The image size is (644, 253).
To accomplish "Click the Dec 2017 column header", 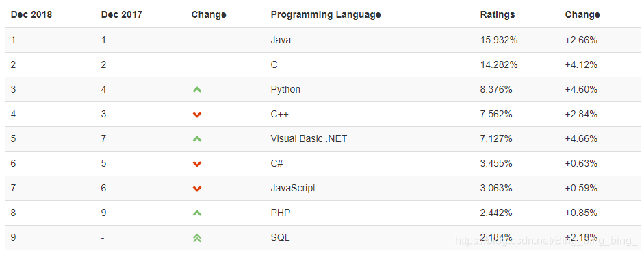I will coord(122,15).
